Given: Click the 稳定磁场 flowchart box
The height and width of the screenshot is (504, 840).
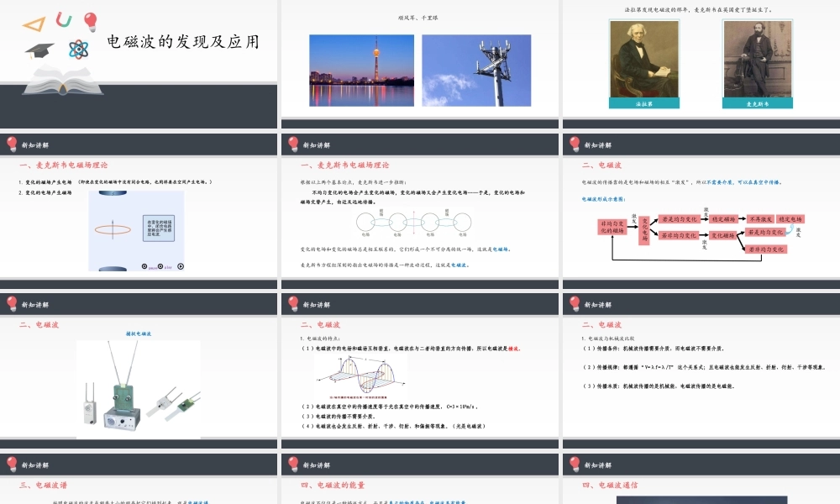Looking at the screenshot, I should [x=724, y=219].
